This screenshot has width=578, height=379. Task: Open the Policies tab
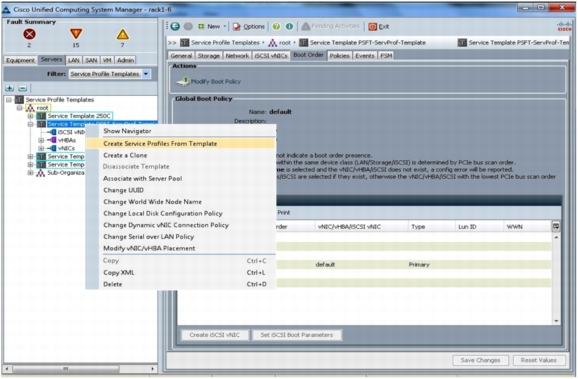(x=339, y=56)
